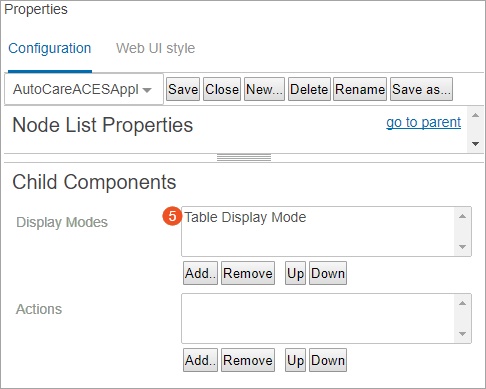Click the Rename button

[360, 89]
